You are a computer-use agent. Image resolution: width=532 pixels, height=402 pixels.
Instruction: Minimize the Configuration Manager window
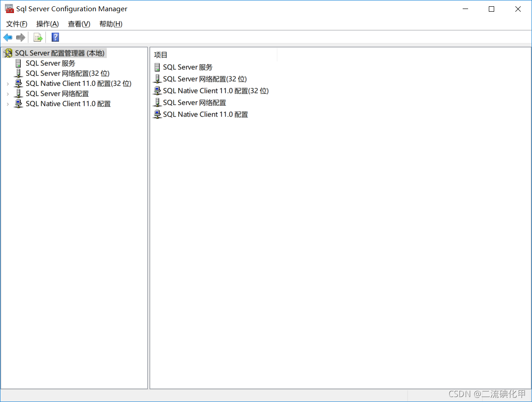[465, 9]
